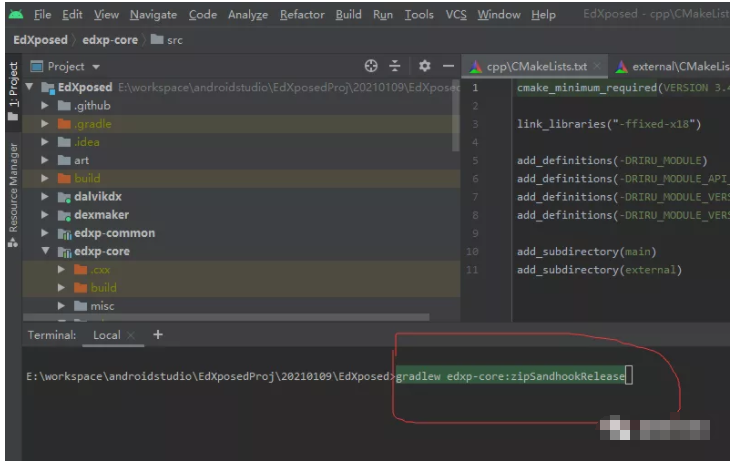
Task: Click editor line number 10 in gutter
Action: pos(472,251)
